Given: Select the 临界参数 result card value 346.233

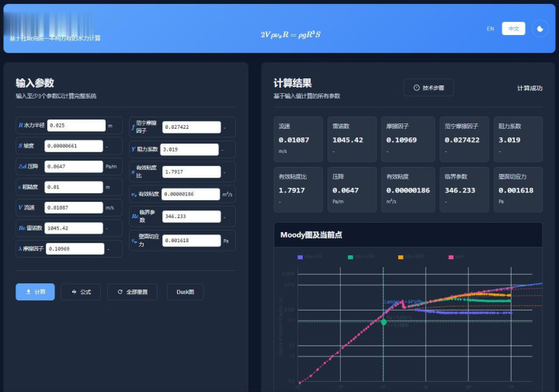Looking at the screenshot, I should (460, 190).
